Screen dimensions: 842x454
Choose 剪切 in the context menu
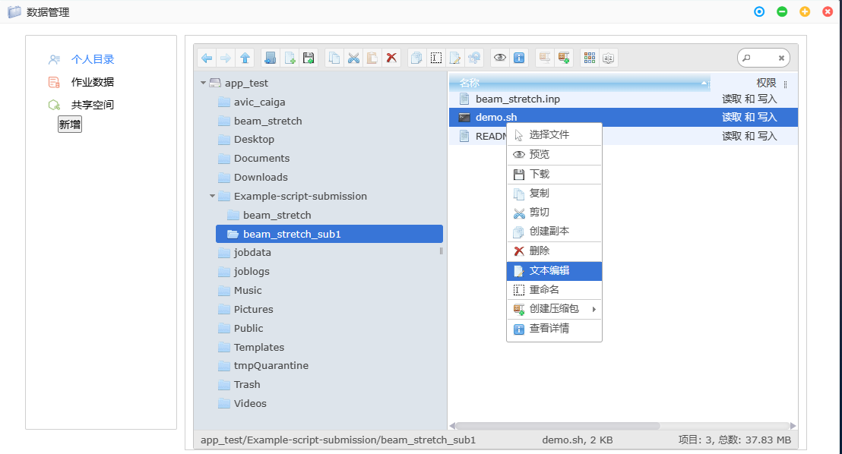[x=554, y=212]
